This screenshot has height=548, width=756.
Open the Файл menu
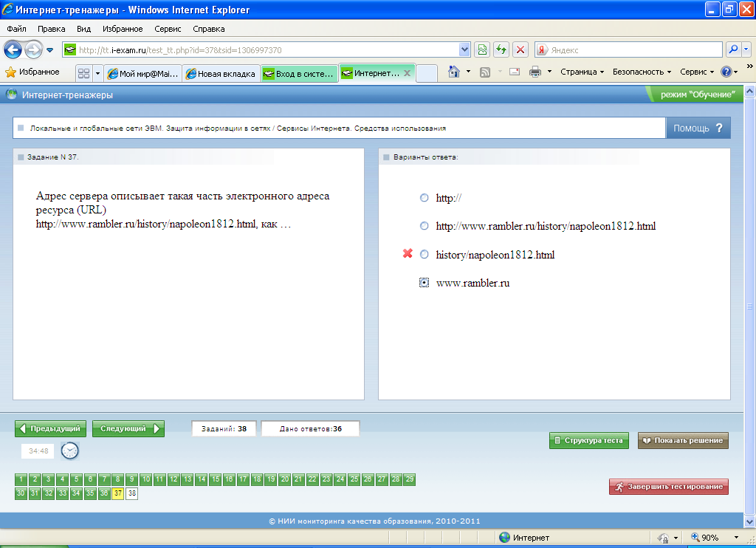tap(16, 29)
